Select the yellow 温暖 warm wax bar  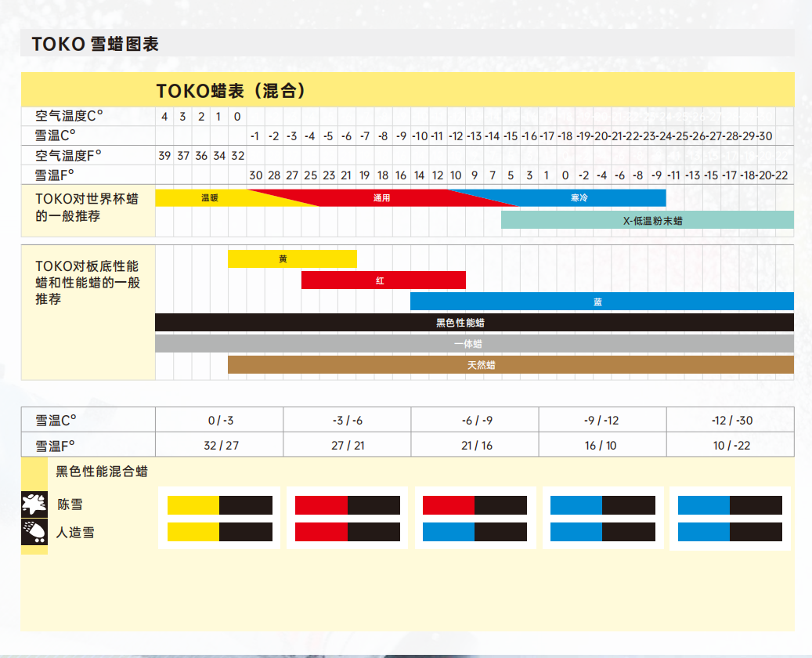(x=210, y=198)
